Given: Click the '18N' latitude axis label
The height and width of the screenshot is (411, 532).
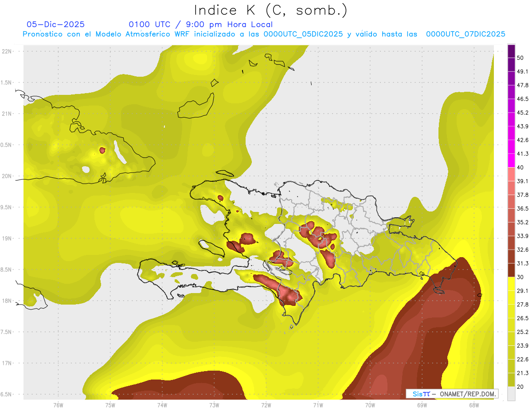Looking at the screenshot, I should click(7, 301).
